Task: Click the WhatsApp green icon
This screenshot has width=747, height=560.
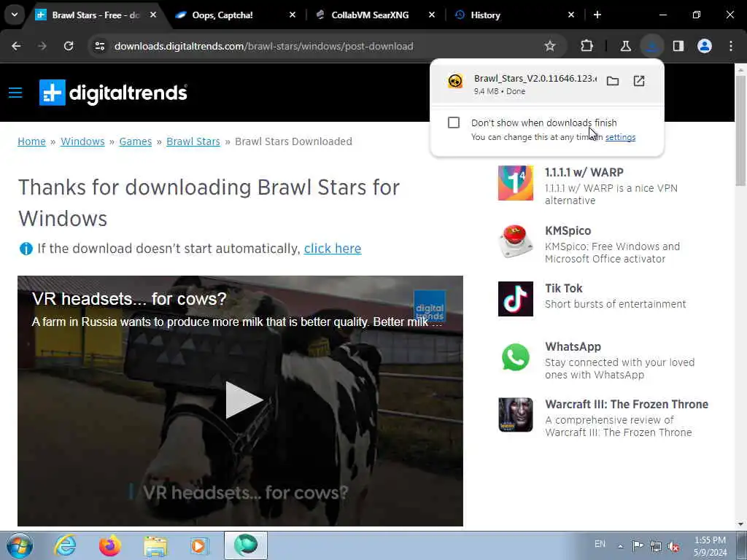Action: [x=516, y=357]
